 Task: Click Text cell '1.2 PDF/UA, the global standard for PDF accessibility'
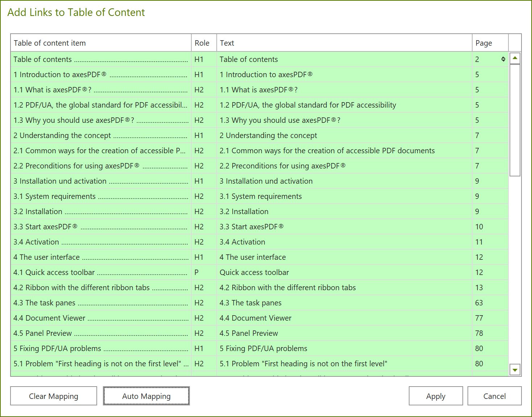click(x=345, y=105)
